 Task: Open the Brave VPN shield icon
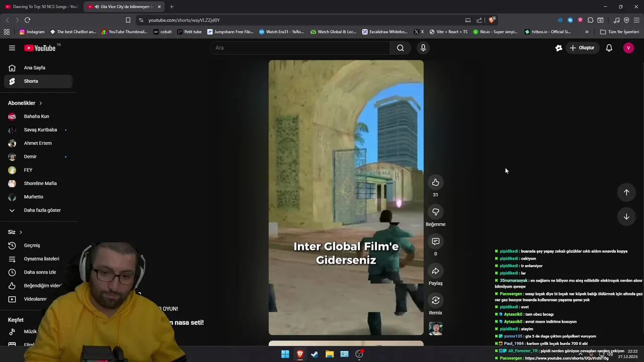pyautogui.click(x=626, y=20)
